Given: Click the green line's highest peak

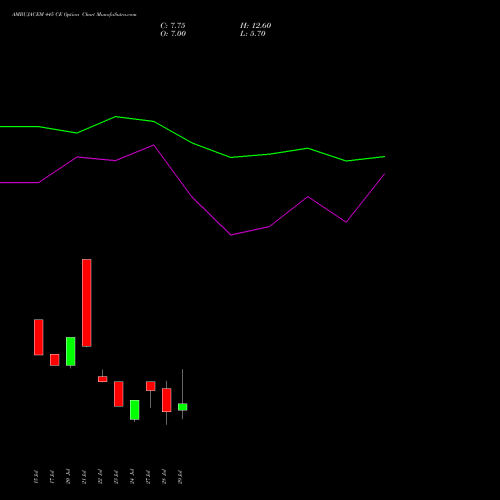Looking at the screenshot, I should [x=115, y=117].
